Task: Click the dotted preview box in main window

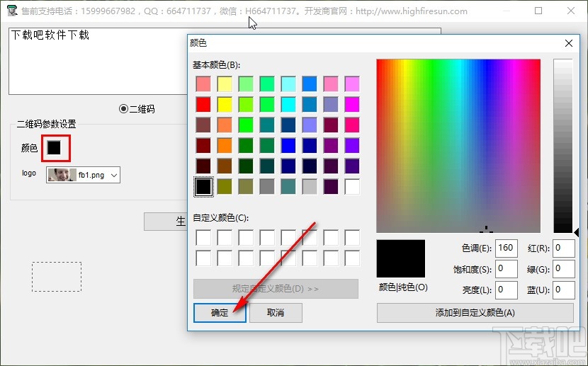Action: (x=57, y=277)
